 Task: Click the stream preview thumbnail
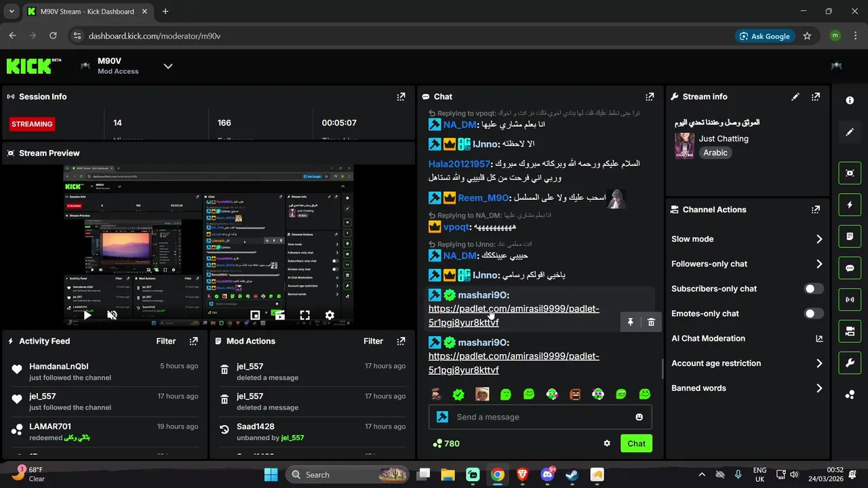point(208,245)
